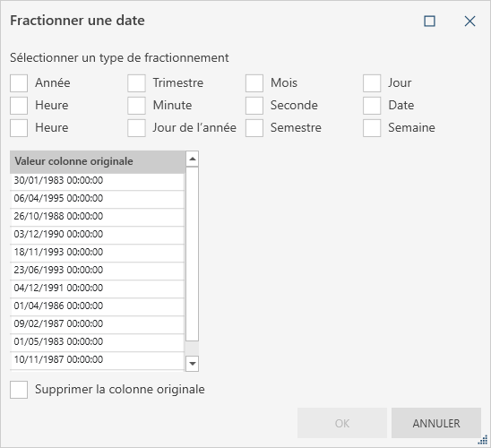Tick the Mois checkbox
This screenshot has width=491, height=448.
tap(254, 83)
